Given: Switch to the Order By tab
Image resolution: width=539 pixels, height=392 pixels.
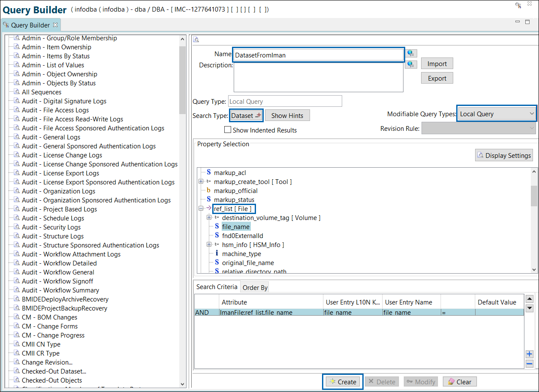Looking at the screenshot, I should 255,287.
